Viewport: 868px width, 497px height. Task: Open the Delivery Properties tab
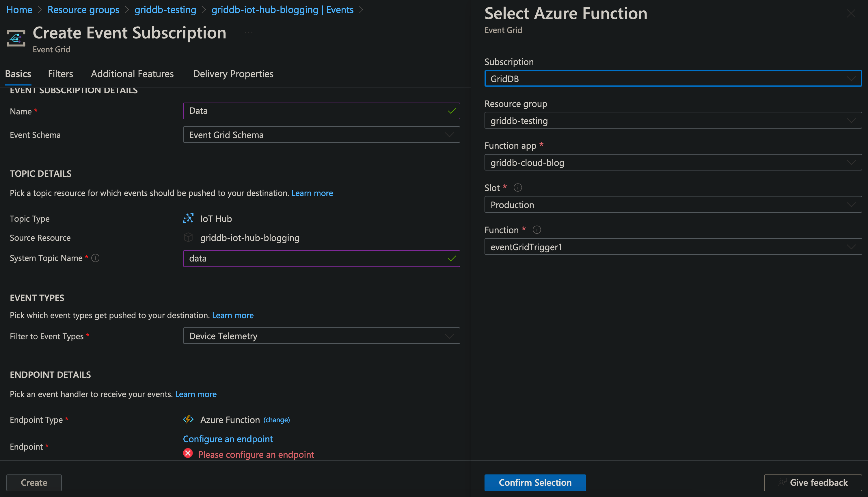[x=233, y=74]
